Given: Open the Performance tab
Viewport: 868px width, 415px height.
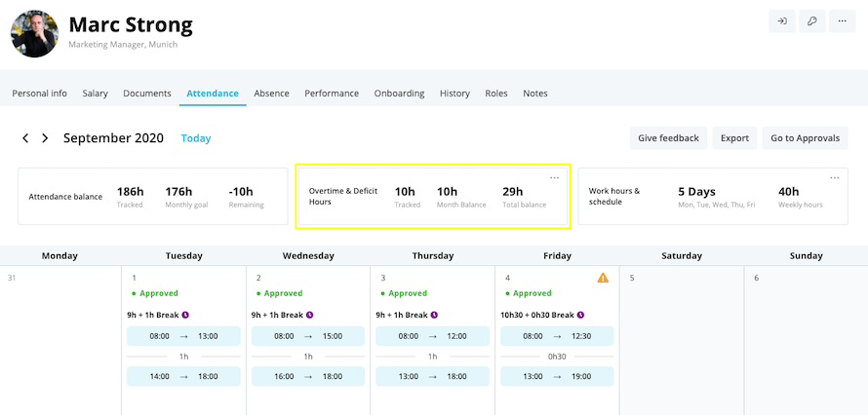Looking at the screenshot, I should 331,94.
